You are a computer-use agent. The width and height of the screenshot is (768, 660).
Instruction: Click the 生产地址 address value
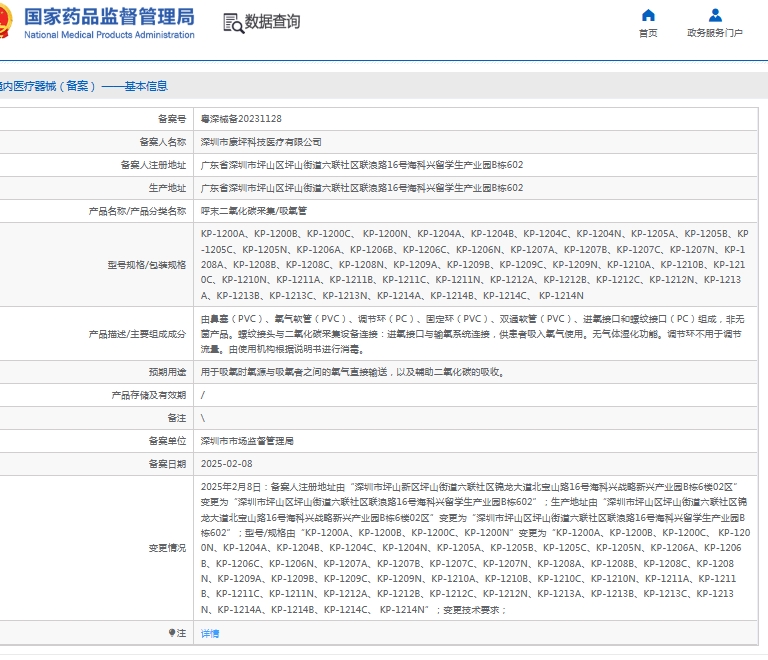[x=361, y=188]
